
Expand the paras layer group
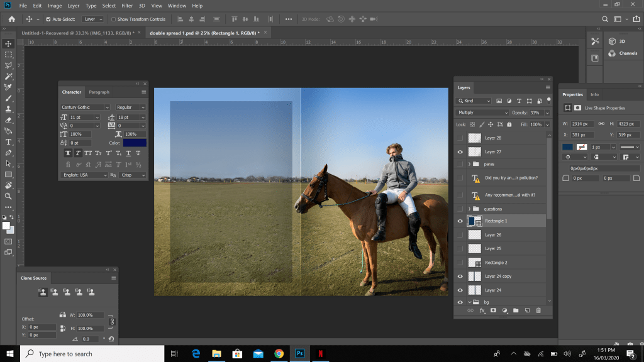coord(469,164)
